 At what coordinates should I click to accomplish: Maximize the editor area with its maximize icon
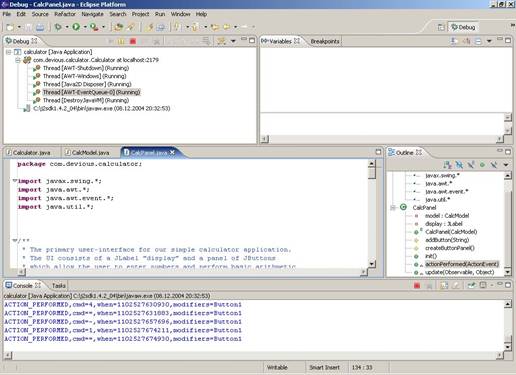[378, 152]
